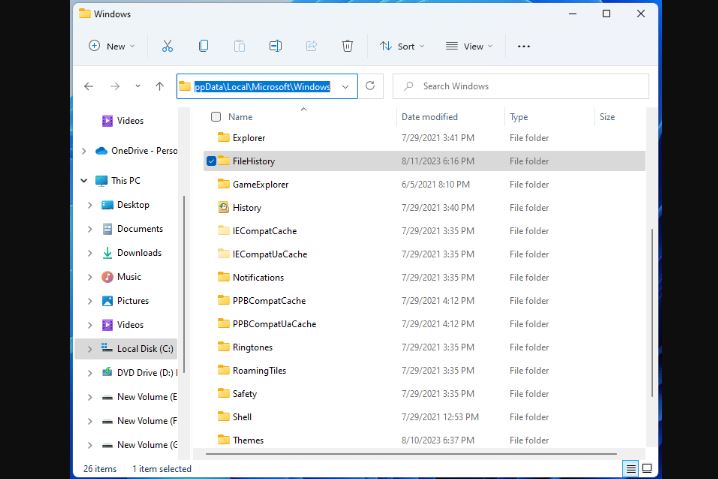Screen dimensions: 718x479
Task: Click the Documents icon in sidebar
Action: point(107,229)
